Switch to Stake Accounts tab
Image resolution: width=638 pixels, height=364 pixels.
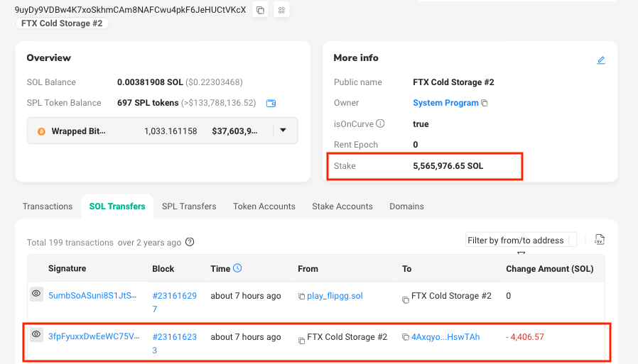click(342, 206)
